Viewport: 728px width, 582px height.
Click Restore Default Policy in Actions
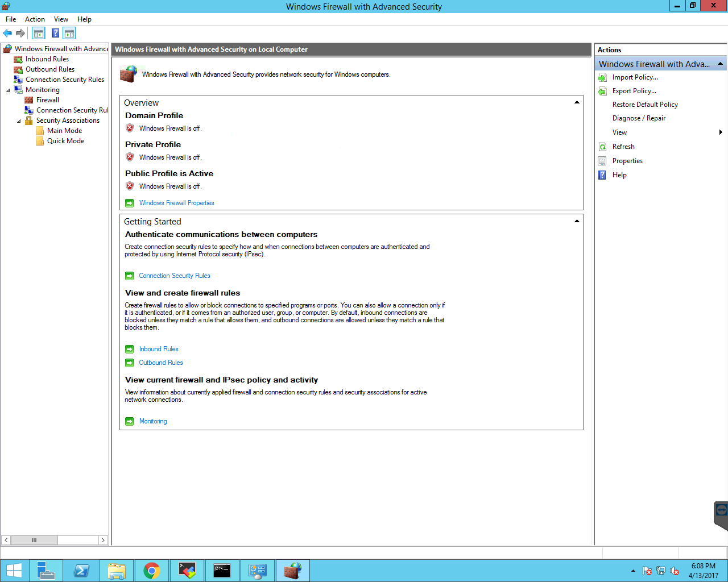(645, 105)
